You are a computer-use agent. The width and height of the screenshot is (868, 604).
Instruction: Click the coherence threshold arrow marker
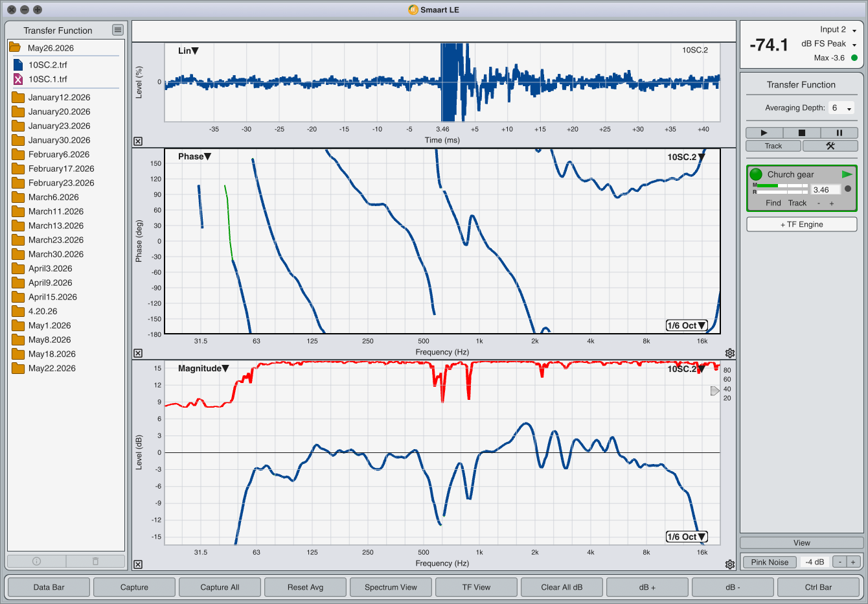tap(715, 391)
